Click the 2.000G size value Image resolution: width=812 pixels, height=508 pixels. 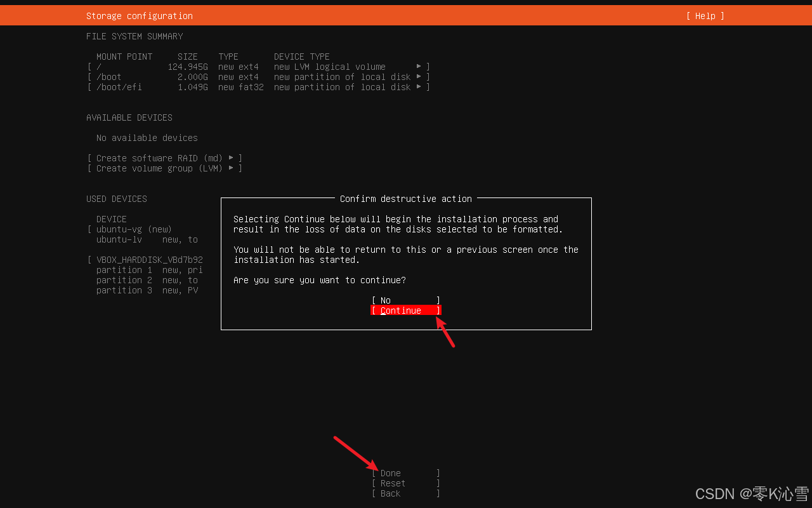coord(193,77)
